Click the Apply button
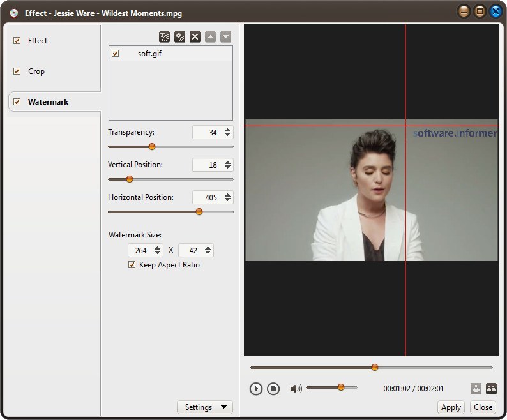This screenshot has width=507, height=420. coord(451,407)
